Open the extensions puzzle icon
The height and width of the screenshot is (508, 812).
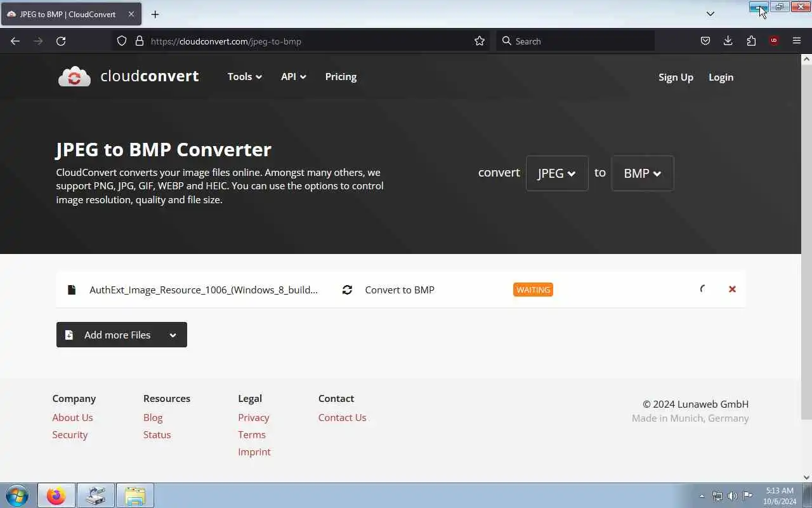751,41
